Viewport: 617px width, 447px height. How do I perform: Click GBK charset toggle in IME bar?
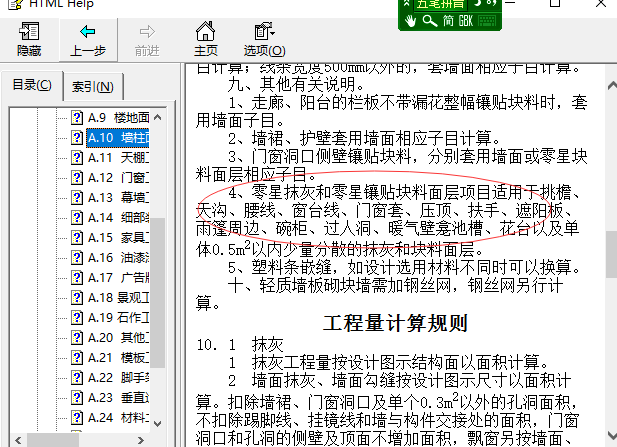(x=466, y=20)
